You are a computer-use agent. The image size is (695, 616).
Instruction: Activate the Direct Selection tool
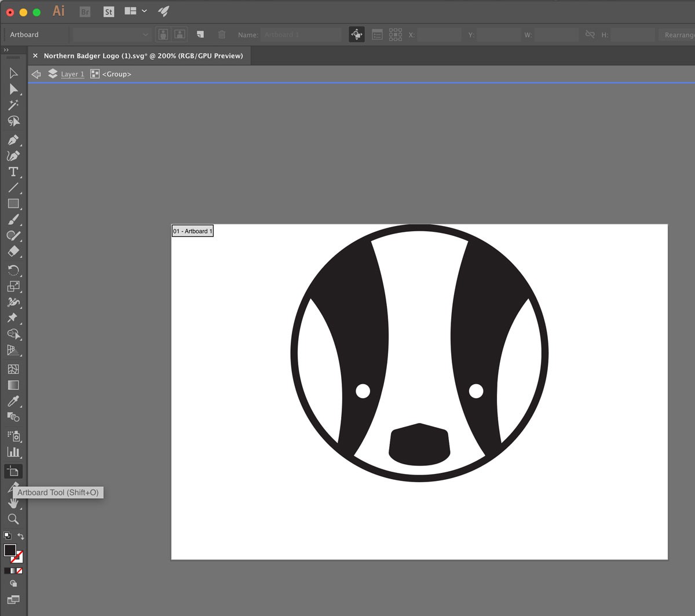[x=13, y=89]
